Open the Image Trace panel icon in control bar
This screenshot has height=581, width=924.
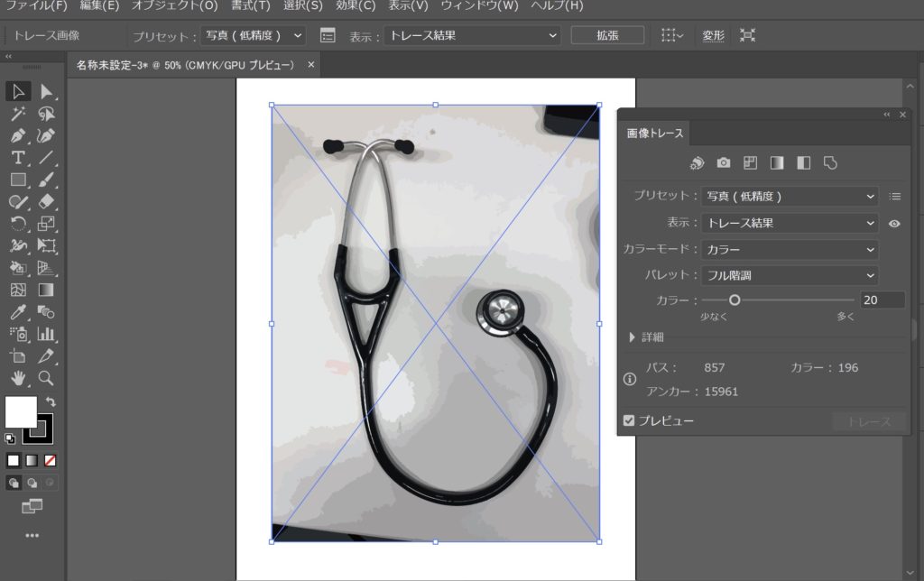[328, 35]
